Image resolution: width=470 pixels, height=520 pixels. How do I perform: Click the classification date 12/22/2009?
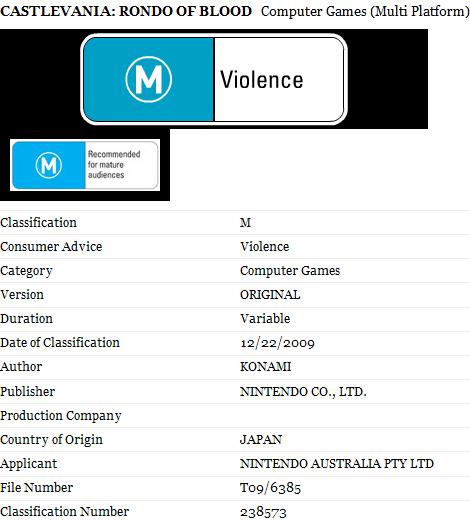coord(277,343)
